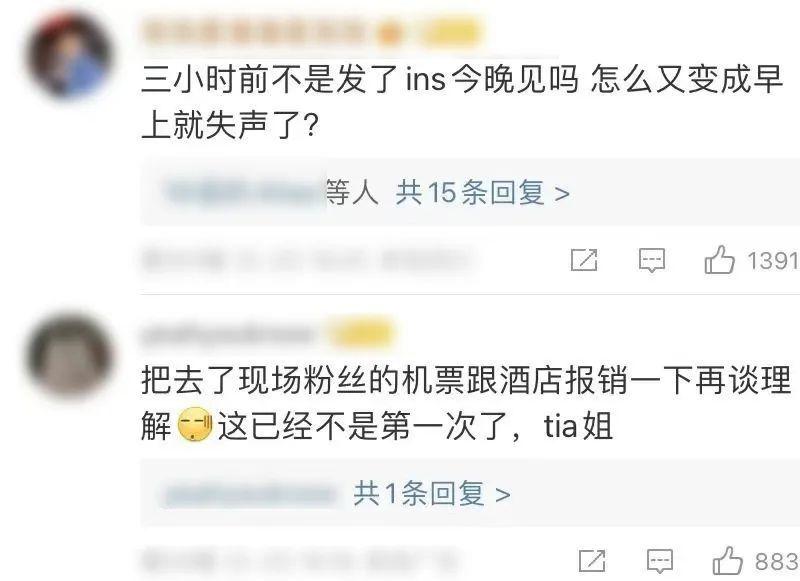
Task: Open blurred username of second commenter
Action: click(x=228, y=335)
